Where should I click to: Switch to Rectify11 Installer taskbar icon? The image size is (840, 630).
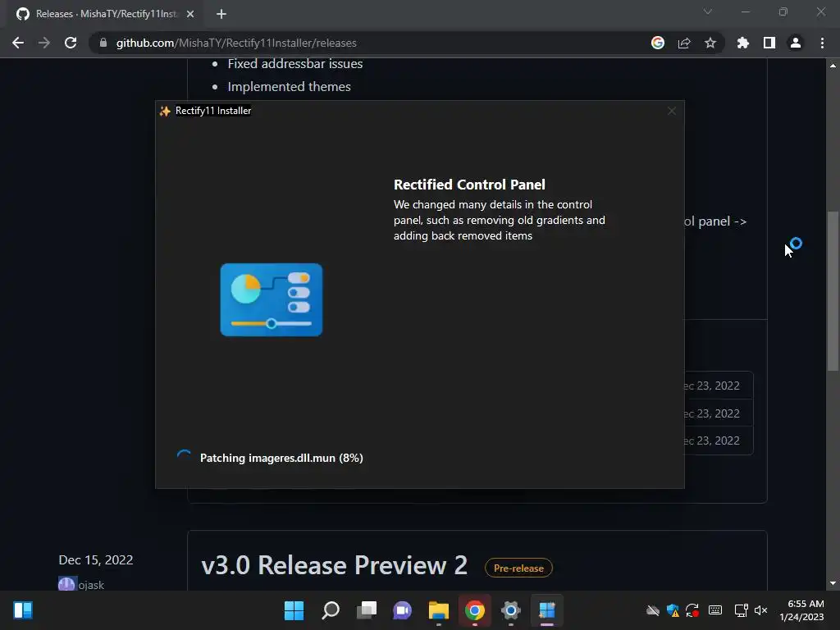click(547, 610)
